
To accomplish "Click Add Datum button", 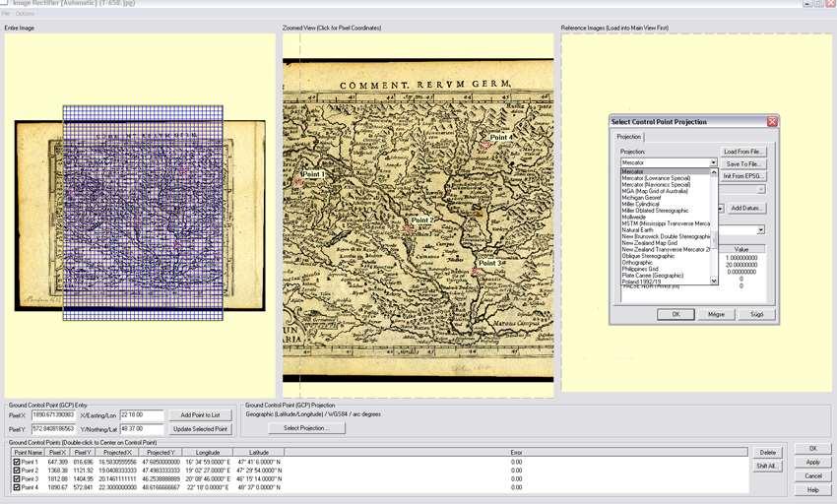I will 745,208.
